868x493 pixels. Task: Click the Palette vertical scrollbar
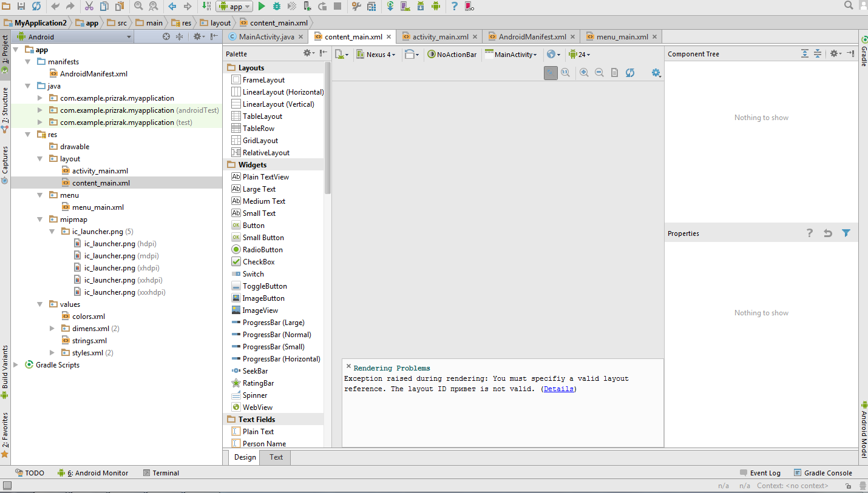point(328,127)
